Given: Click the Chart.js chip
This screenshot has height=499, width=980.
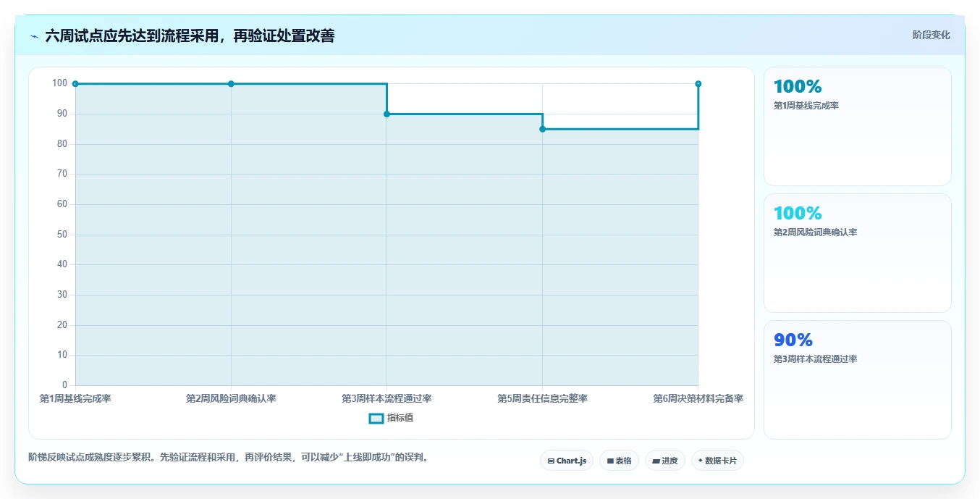Looking at the screenshot, I should [567, 461].
